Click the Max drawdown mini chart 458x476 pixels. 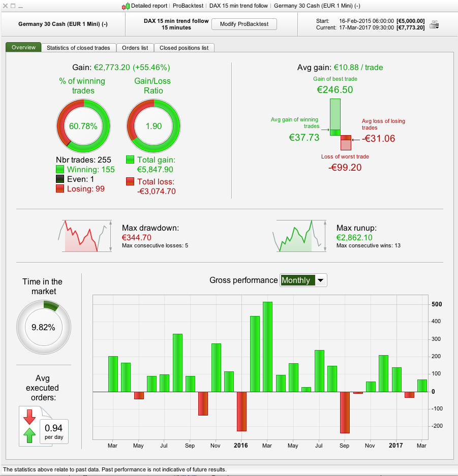point(85,236)
